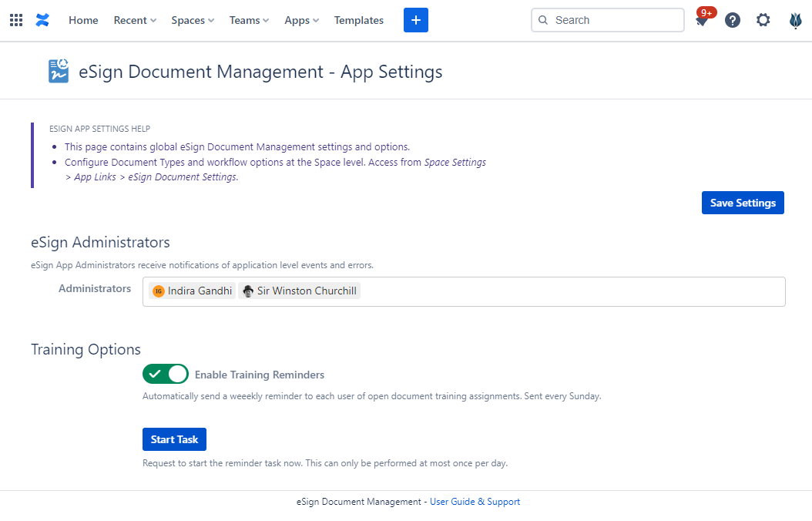Screen dimensions: 812x521
Task: Click the eSign Document Management app icon
Action: [59, 71]
